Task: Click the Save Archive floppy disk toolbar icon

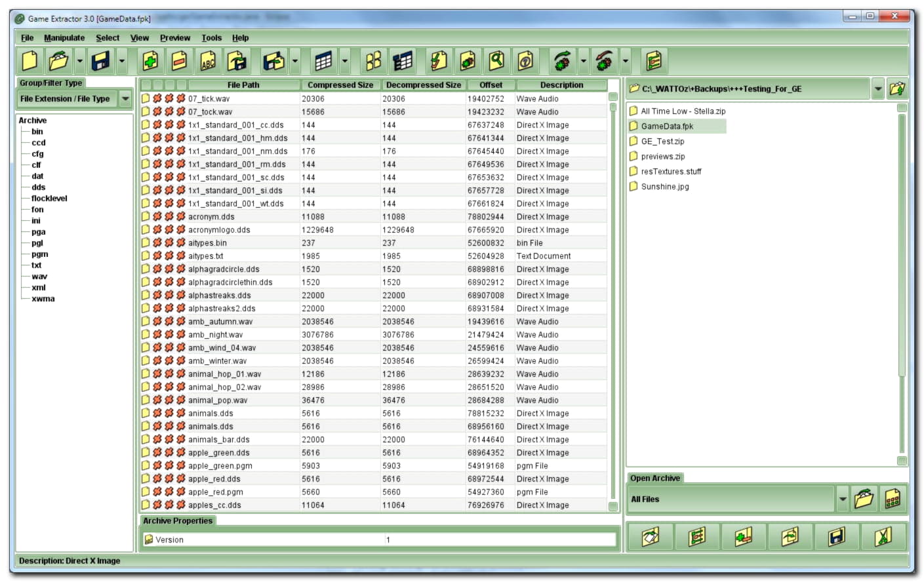Action: [101, 61]
